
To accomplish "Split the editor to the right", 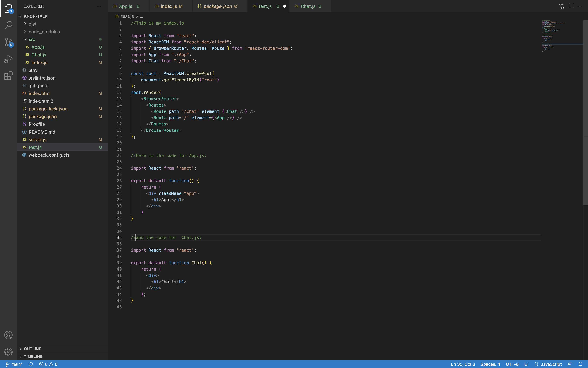I will [571, 6].
